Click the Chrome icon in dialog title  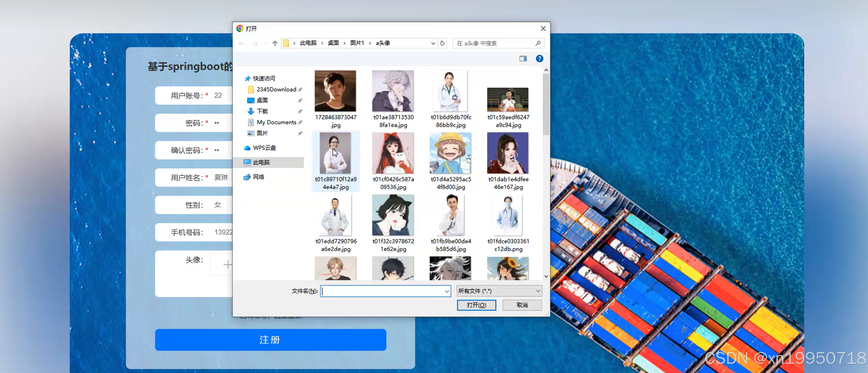coord(240,29)
